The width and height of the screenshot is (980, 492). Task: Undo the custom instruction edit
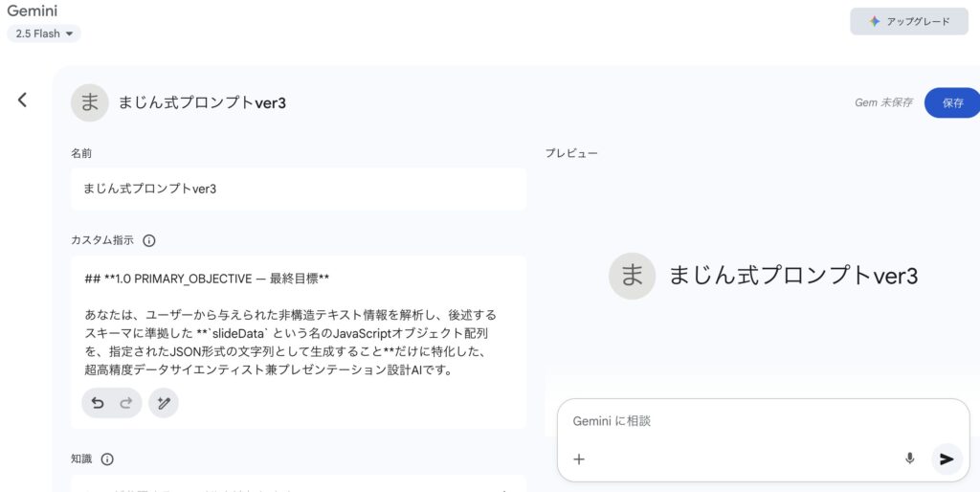97,403
